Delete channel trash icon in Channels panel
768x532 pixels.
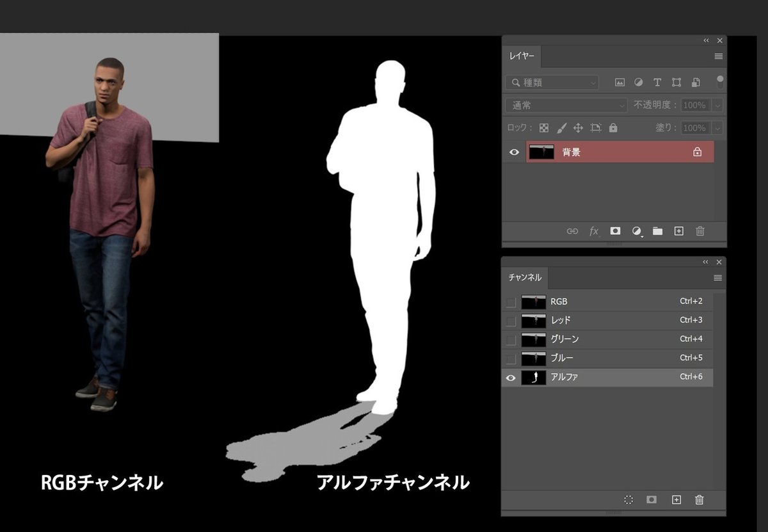coord(700,500)
